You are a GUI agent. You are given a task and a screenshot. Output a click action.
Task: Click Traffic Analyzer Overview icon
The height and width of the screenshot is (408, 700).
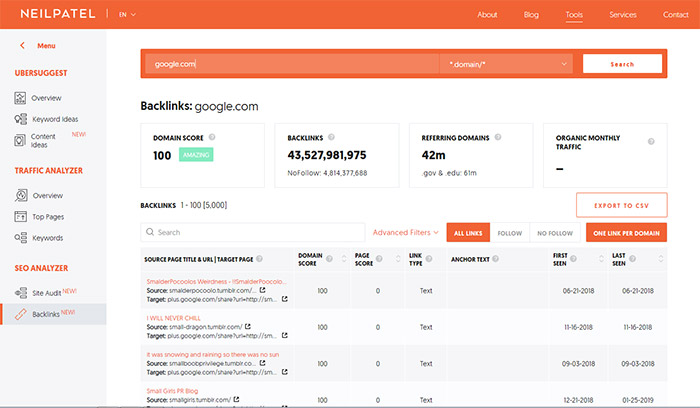(x=21, y=195)
